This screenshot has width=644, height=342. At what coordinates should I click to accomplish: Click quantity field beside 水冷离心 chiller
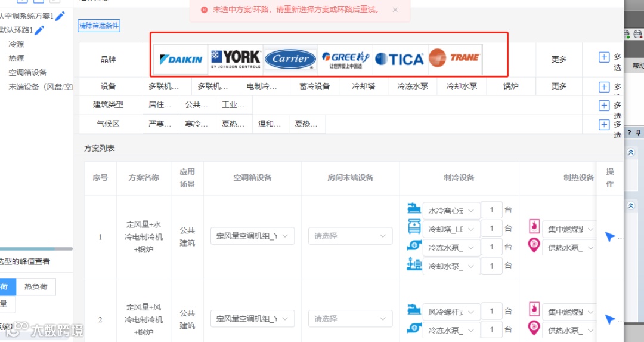[x=491, y=210]
